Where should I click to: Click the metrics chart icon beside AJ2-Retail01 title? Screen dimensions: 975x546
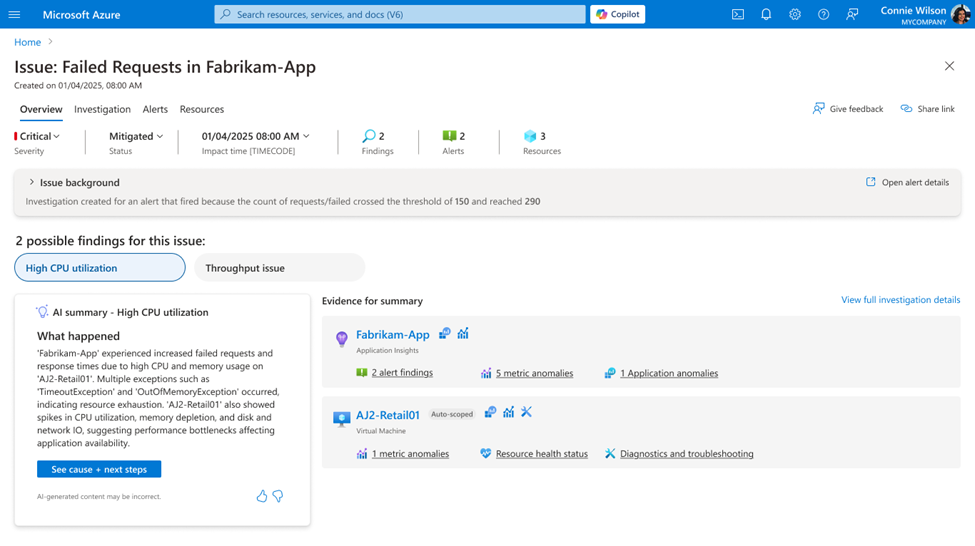point(509,412)
